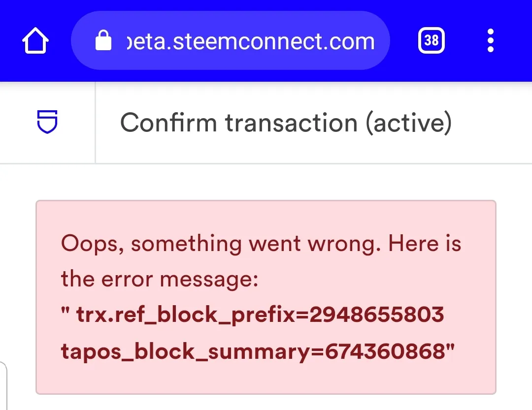Focus the beta.steemconnect.com address bar
The width and height of the screenshot is (532, 410).
[231, 40]
